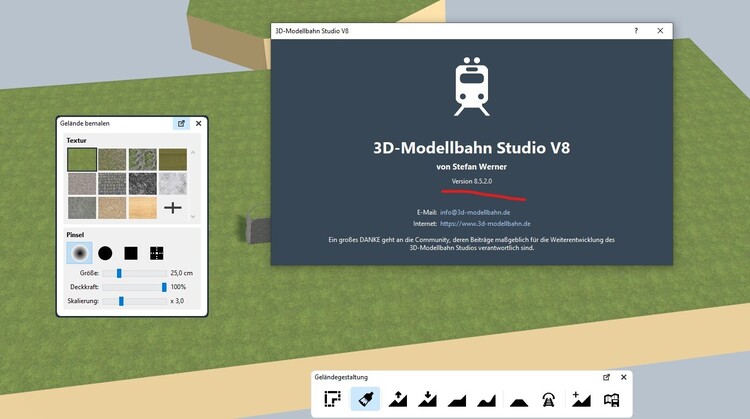Click the '25,0 cm' size value
The height and width of the screenshot is (419, 750).
[182, 273]
